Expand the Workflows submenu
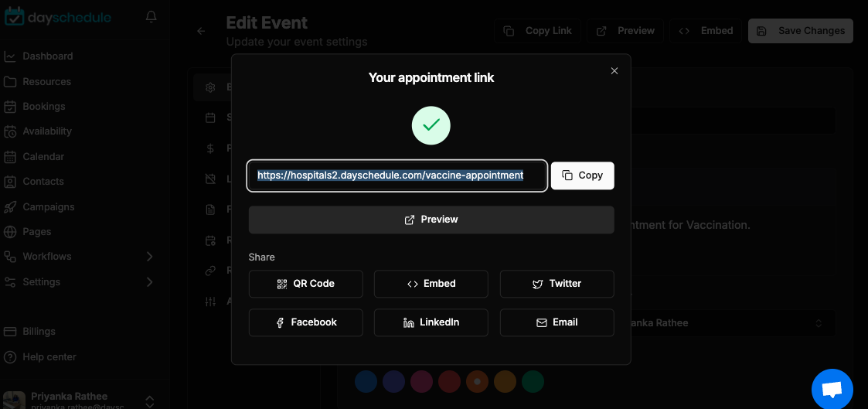 point(149,257)
